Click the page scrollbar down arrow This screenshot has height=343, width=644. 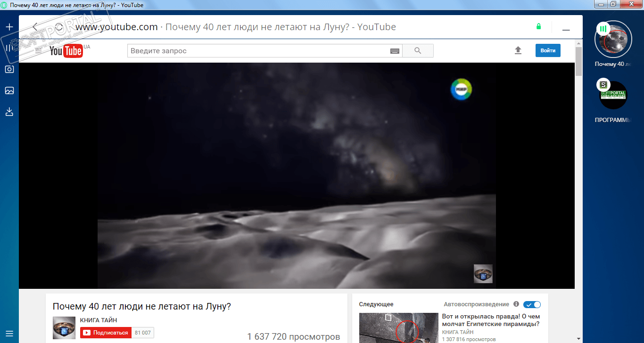pyautogui.click(x=579, y=340)
